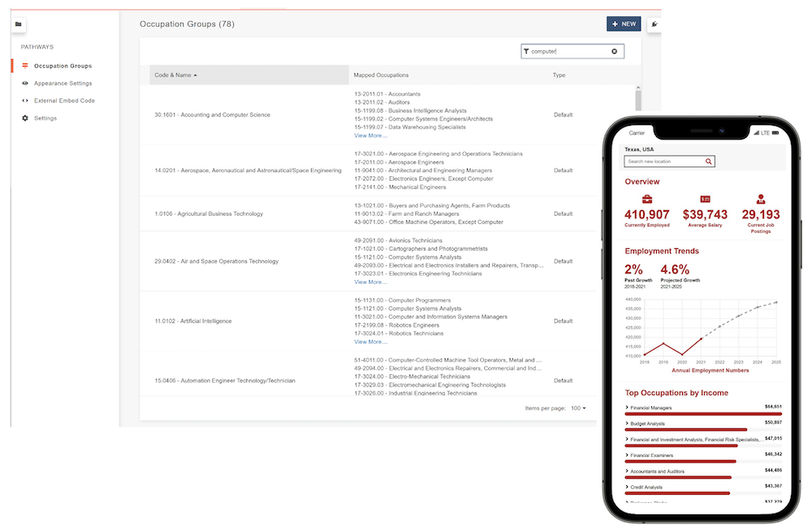Click Default type in the Artificial Intelligence row
The image size is (812, 529).
pyautogui.click(x=563, y=321)
